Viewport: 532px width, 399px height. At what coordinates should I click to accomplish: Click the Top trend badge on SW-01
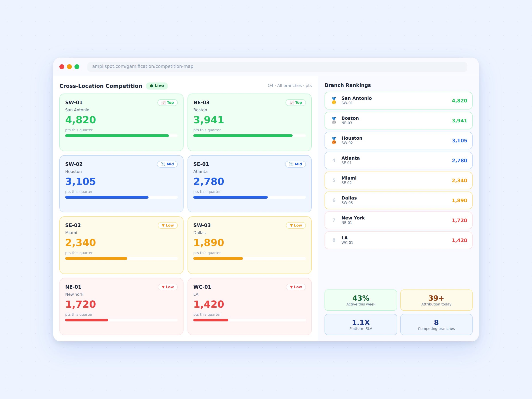point(167,102)
